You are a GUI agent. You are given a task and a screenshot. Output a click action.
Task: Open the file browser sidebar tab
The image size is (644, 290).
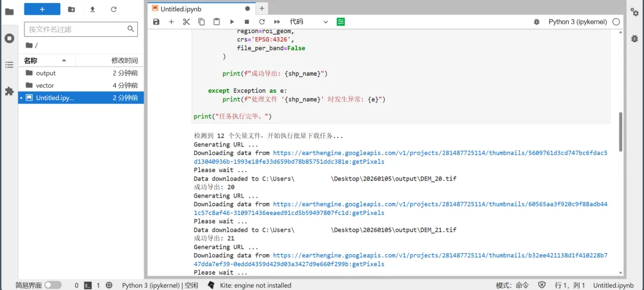(9, 11)
